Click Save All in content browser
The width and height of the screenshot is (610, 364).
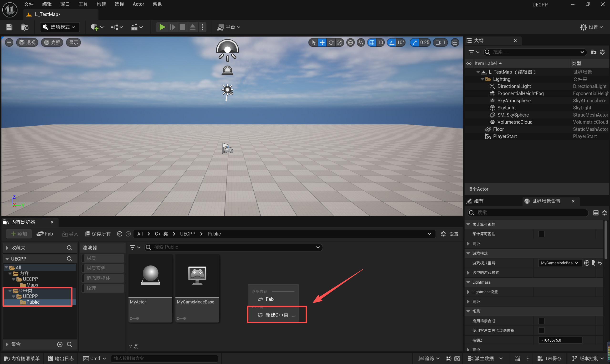pyautogui.click(x=98, y=234)
